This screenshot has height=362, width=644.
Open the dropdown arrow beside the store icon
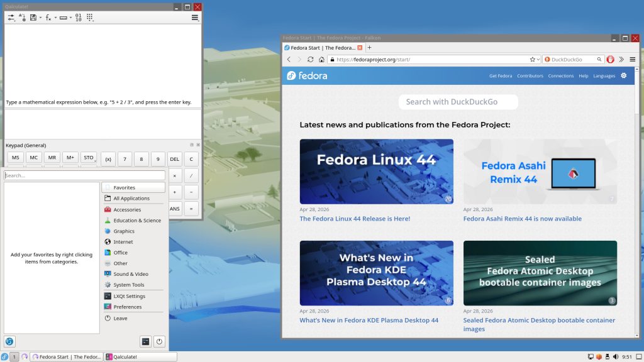(40, 18)
